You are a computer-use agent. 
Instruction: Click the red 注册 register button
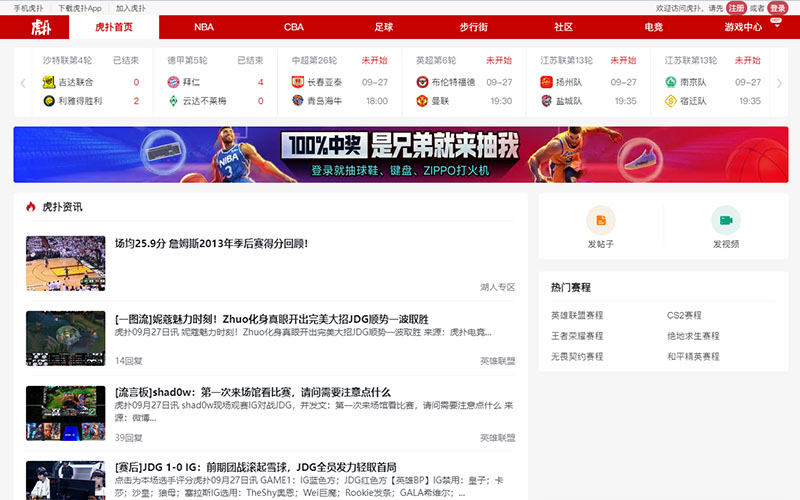(x=736, y=8)
